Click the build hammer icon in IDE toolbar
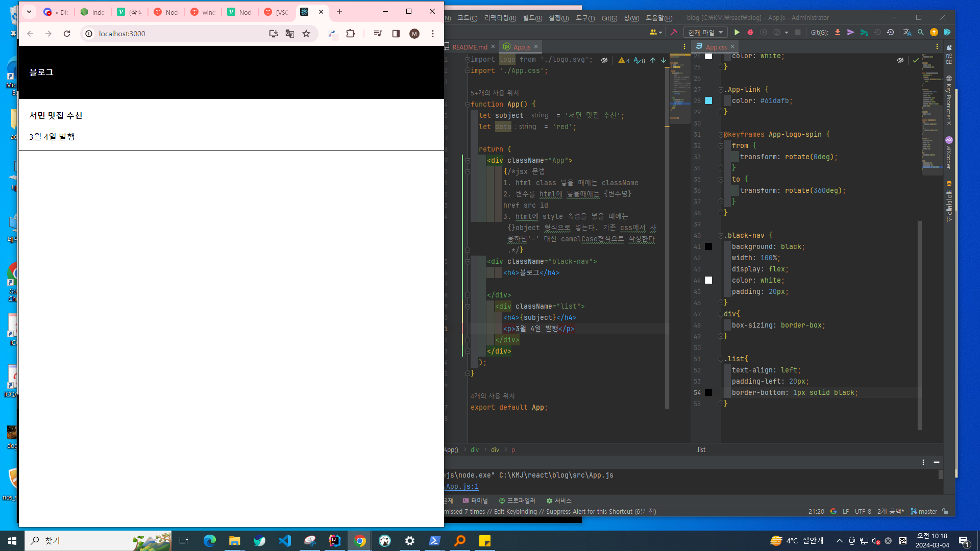 click(x=674, y=32)
